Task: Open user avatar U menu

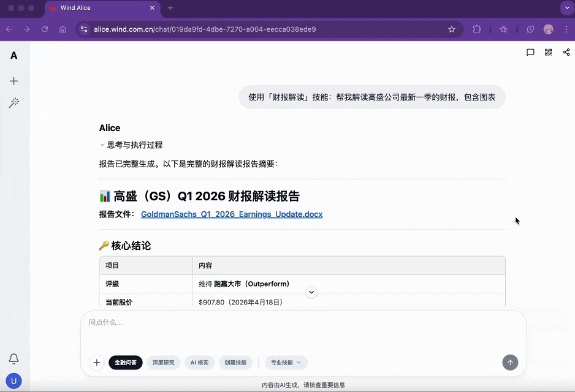Action: click(14, 381)
